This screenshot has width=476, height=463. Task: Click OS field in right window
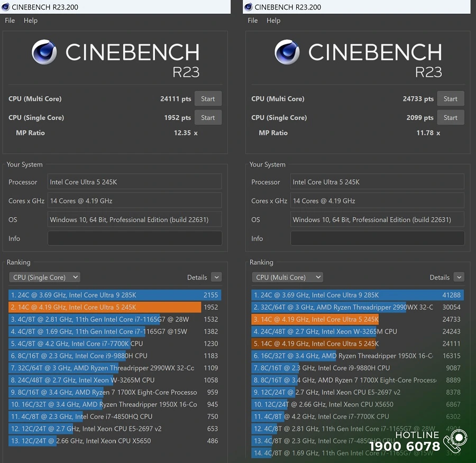tap(377, 219)
